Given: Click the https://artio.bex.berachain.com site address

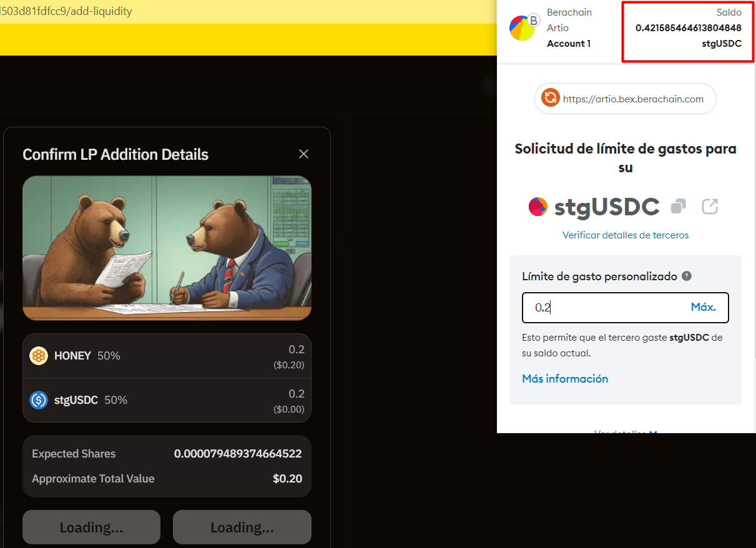Looking at the screenshot, I should pyautogui.click(x=633, y=99).
